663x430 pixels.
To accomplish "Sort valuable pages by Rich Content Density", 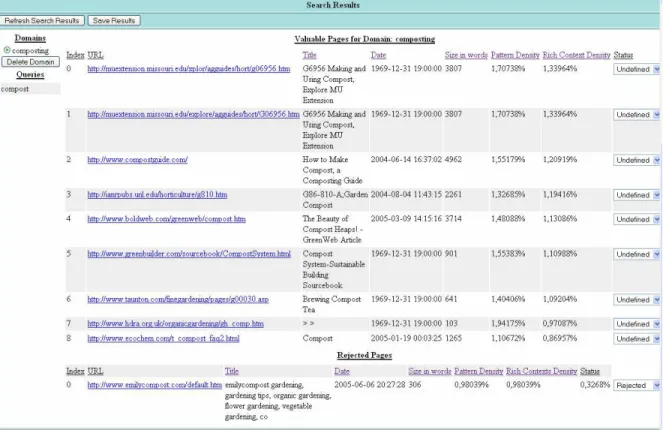I will (576, 55).
